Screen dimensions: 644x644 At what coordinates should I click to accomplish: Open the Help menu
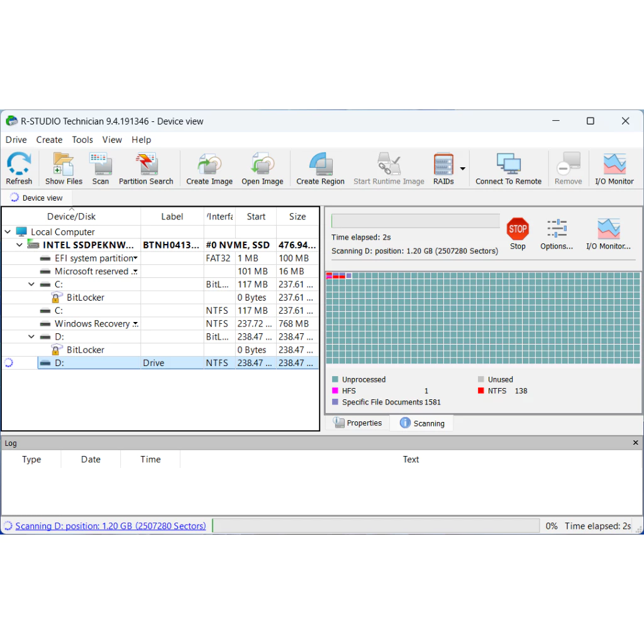pos(142,140)
